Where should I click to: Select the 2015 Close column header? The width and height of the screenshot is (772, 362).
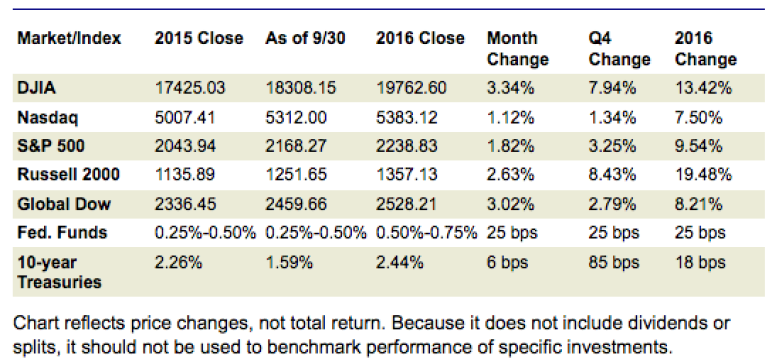[x=199, y=38]
